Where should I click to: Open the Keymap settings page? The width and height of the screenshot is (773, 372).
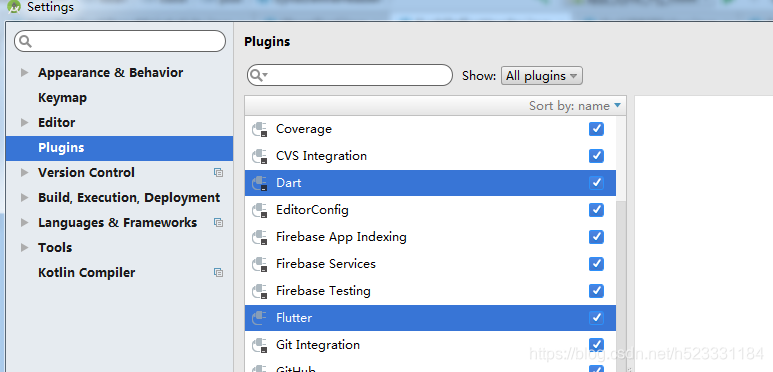coord(62,98)
